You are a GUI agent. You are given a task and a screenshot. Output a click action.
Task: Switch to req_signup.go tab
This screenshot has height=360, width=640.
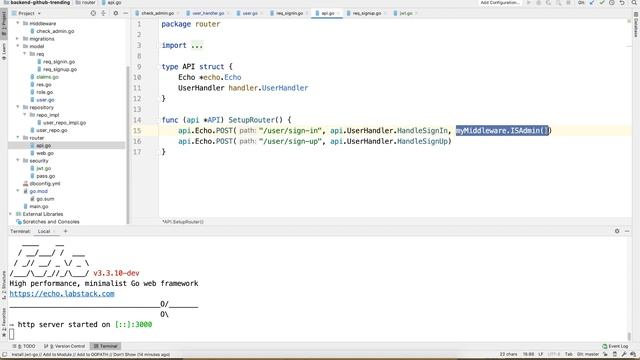(367, 13)
